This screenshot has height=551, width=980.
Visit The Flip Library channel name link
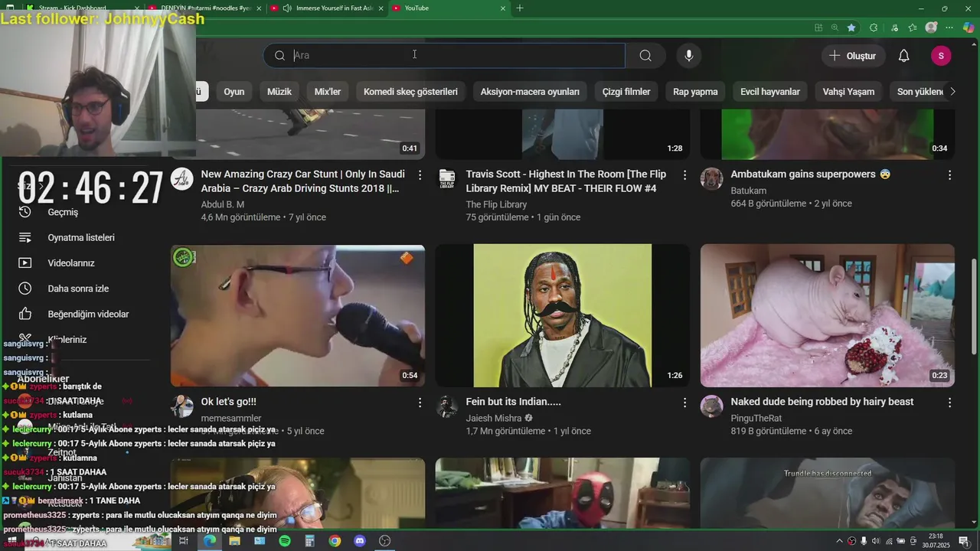(x=496, y=204)
